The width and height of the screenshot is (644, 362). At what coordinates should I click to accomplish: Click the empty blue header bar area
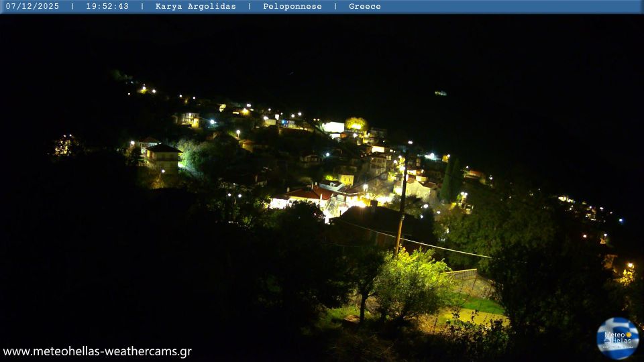(510, 7)
